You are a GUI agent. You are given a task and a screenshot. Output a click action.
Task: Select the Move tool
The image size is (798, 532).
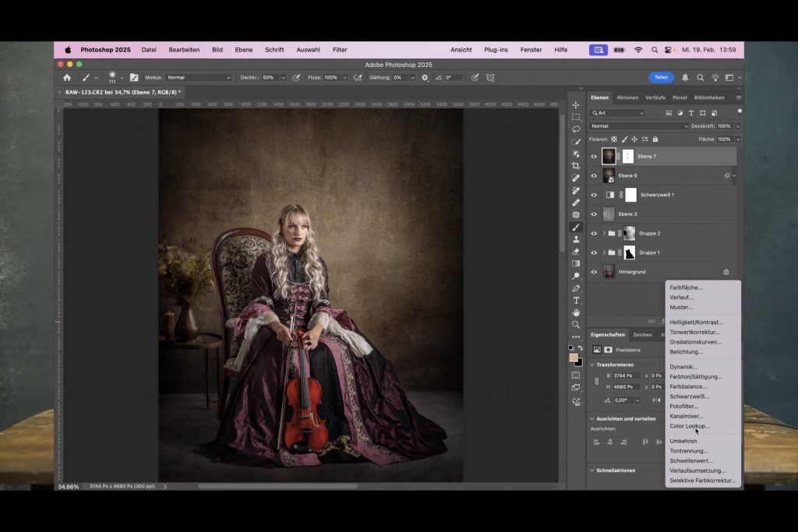click(576, 105)
